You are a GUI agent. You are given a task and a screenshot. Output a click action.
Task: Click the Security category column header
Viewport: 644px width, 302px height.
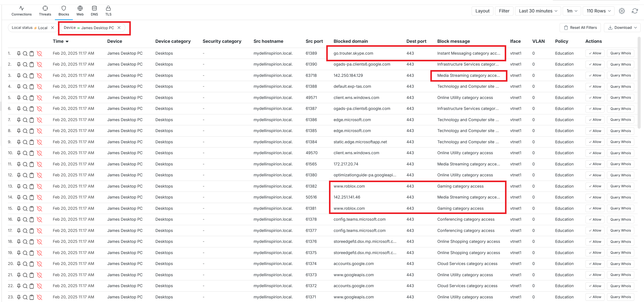pos(222,41)
